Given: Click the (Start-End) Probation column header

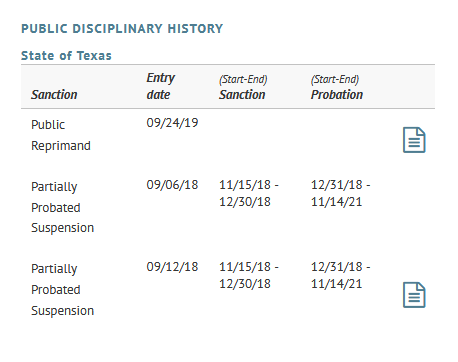Looking at the screenshot, I should pos(337,87).
